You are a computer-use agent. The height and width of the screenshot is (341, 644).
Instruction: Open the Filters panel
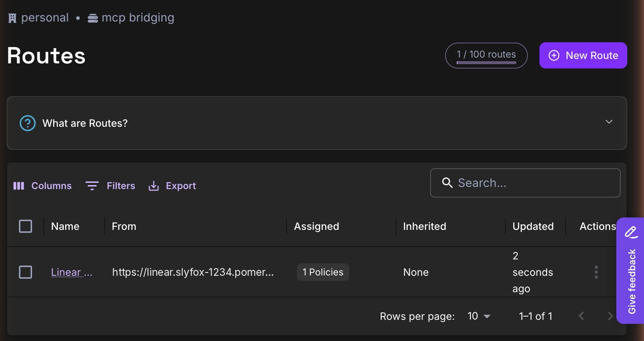pos(110,186)
